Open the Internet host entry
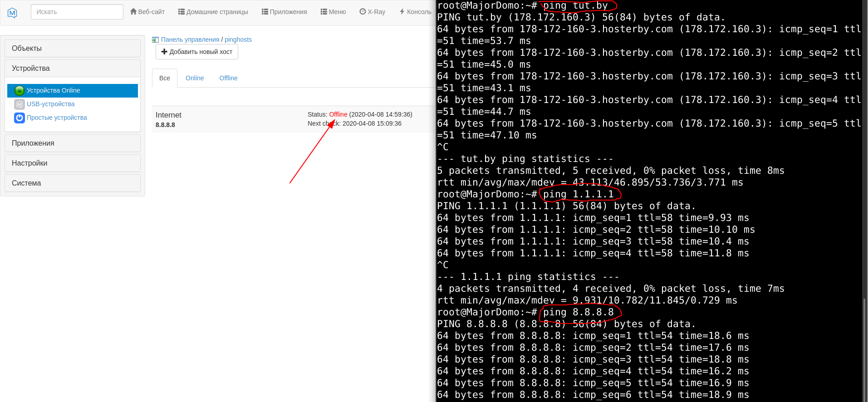Image resolution: width=868 pixels, height=402 pixels. click(168, 115)
